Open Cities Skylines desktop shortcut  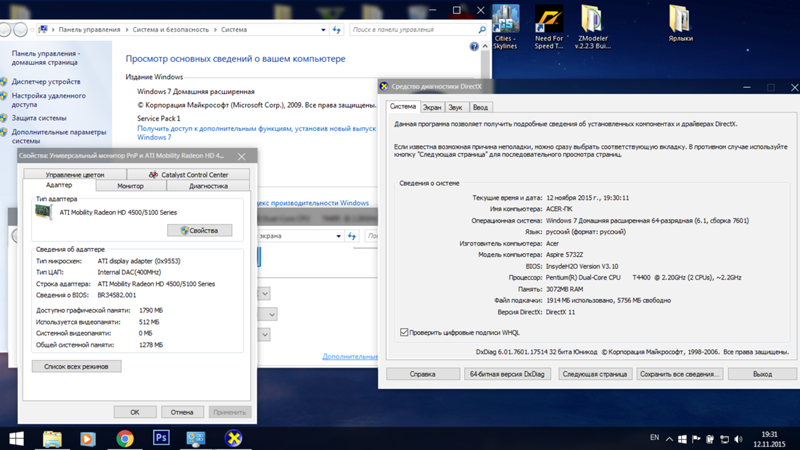(505, 28)
